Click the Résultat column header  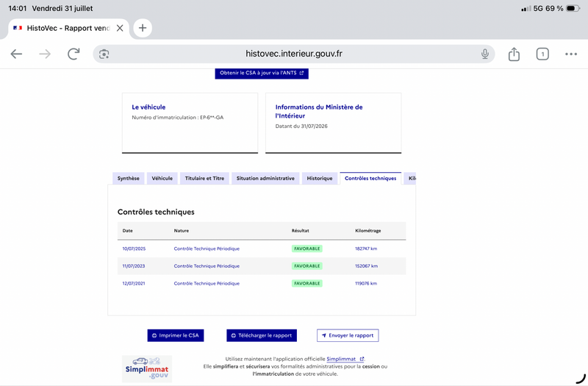point(301,231)
